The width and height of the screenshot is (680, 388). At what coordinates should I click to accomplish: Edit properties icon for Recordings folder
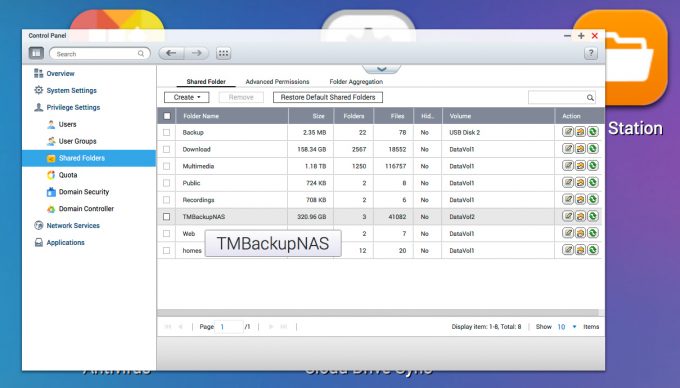pos(568,199)
